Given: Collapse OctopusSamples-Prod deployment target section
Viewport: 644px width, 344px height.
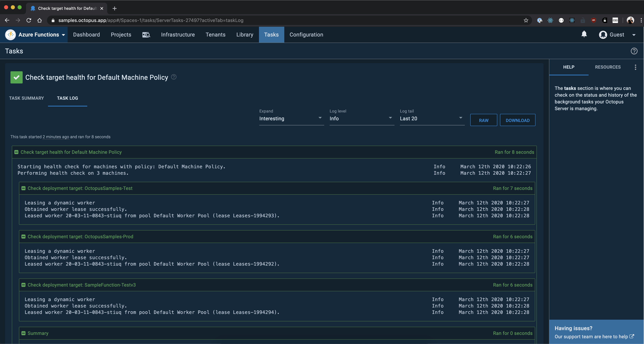Looking at the screenshot, I should click(23, 237).
